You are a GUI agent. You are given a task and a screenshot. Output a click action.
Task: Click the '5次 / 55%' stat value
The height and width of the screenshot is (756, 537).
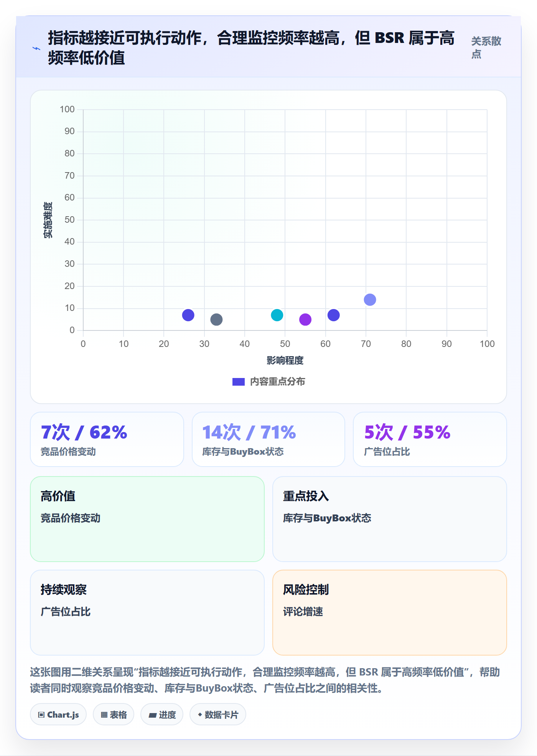pyautogui.click(x=407, y=432)
